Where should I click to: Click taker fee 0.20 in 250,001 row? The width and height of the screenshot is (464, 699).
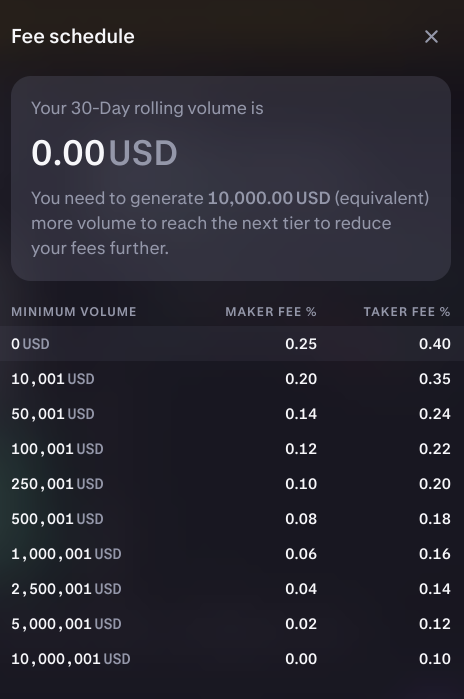(x=435, y=484)
